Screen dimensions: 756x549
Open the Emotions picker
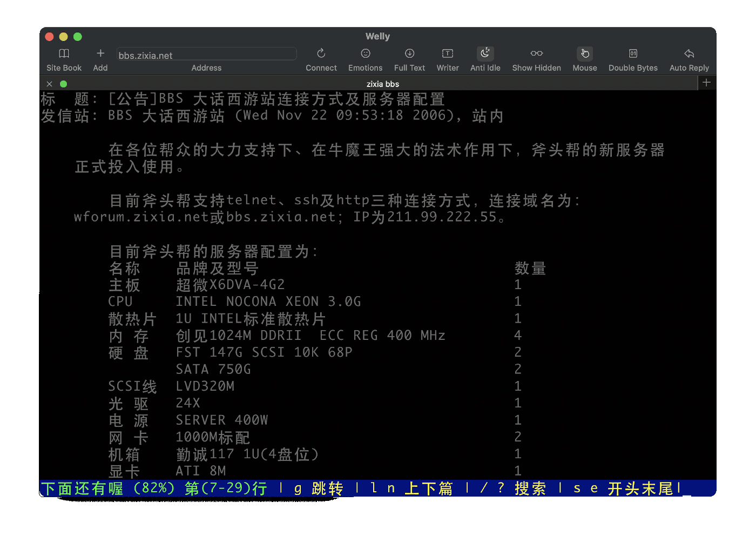(365, 58)
